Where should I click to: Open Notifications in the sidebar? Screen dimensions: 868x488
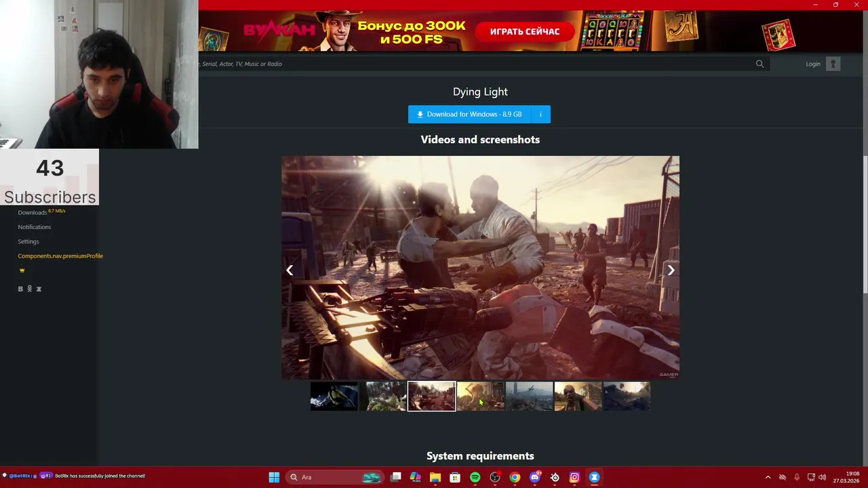[x=34, y=227]
